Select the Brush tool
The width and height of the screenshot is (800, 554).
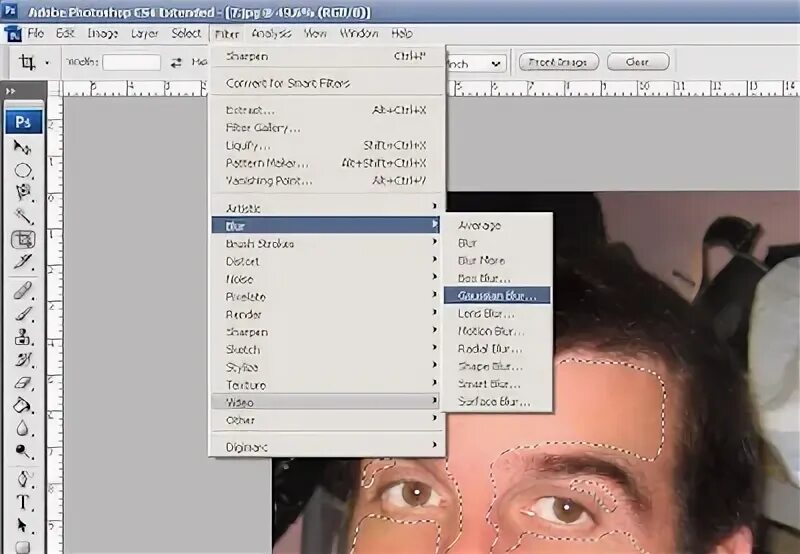click(x=22, y=313)
